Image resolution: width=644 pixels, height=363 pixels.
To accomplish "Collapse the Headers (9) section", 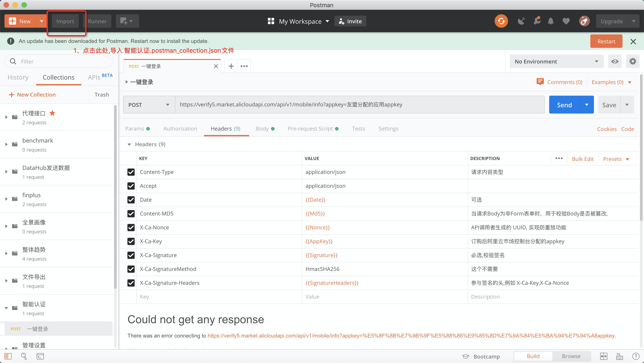I will point(129,144).
